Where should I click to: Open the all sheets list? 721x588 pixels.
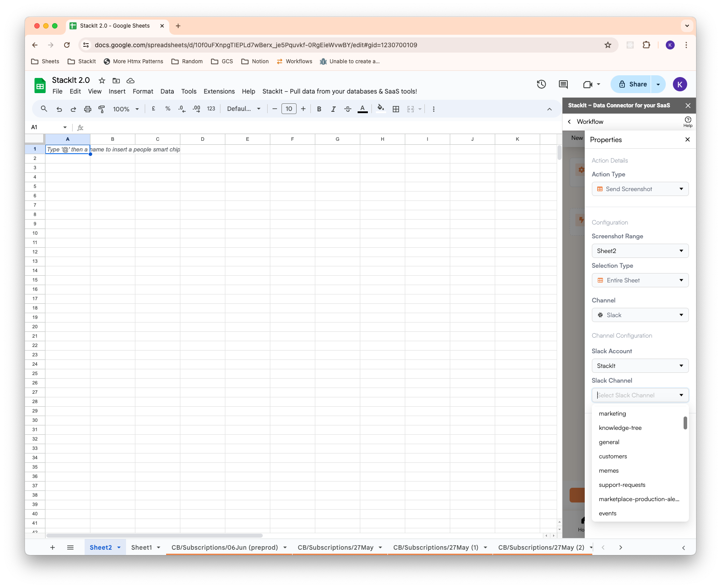coord(70,547)
